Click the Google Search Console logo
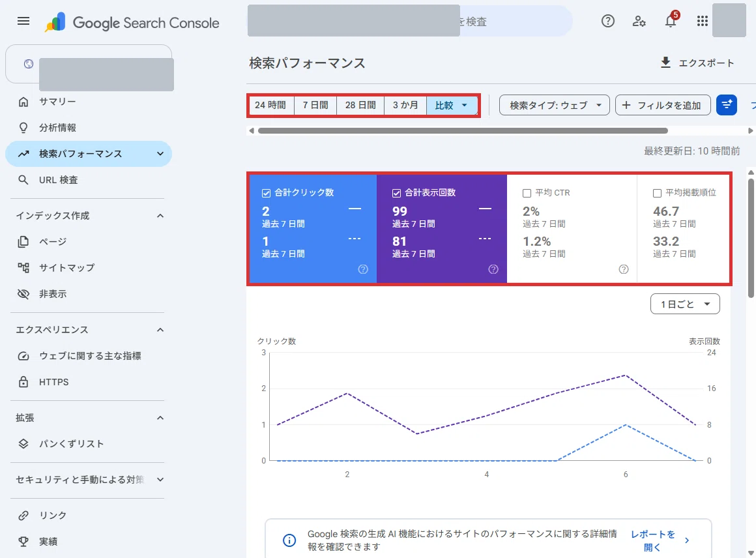 [x=132, y=22]
